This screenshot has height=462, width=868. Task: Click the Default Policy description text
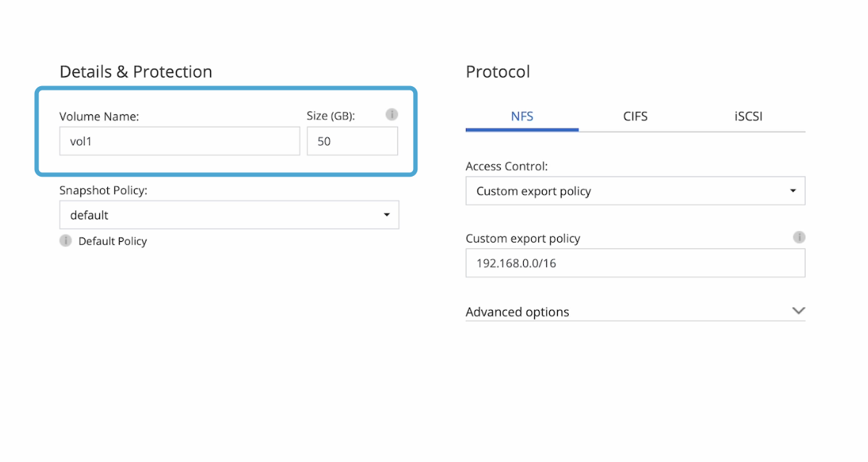[x=112, y=241]
